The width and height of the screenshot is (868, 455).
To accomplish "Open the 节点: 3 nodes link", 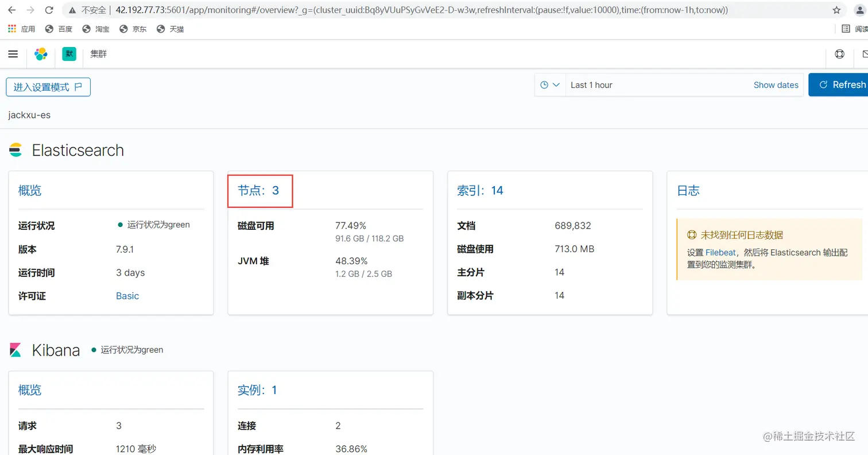I will [258, 190].
